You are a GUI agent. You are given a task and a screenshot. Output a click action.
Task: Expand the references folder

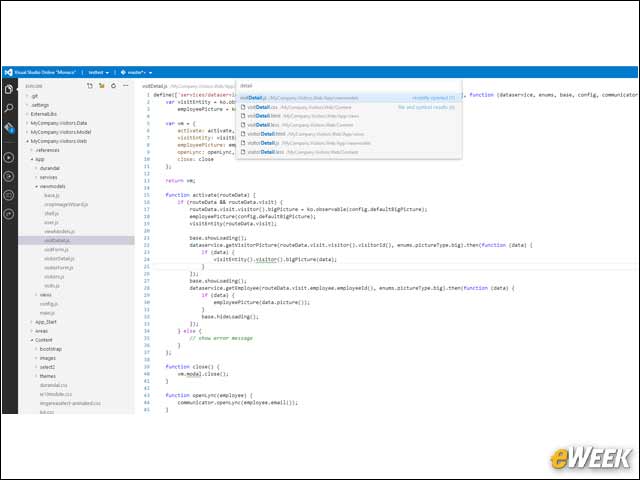coord(47,150)
